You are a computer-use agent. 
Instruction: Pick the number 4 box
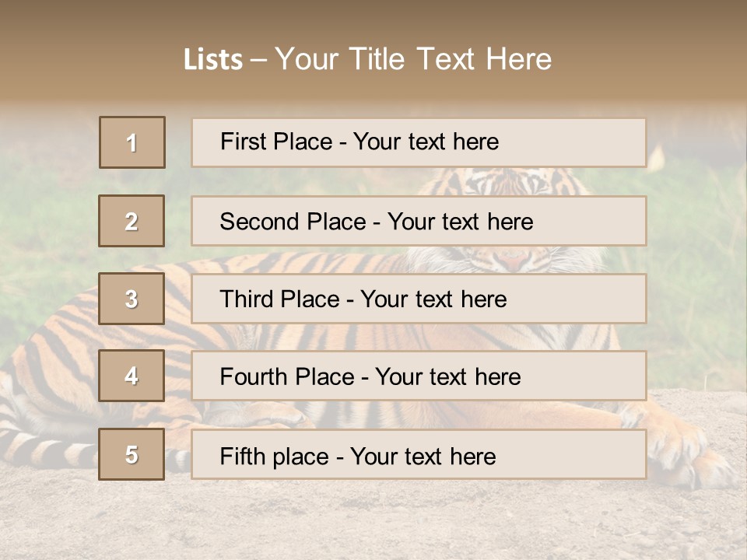[132, 376]
